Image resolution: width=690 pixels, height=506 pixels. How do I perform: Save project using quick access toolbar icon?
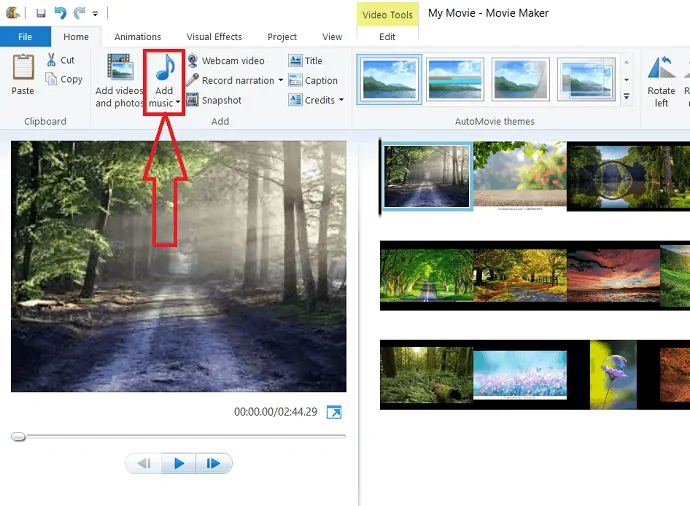coord(41,13)
